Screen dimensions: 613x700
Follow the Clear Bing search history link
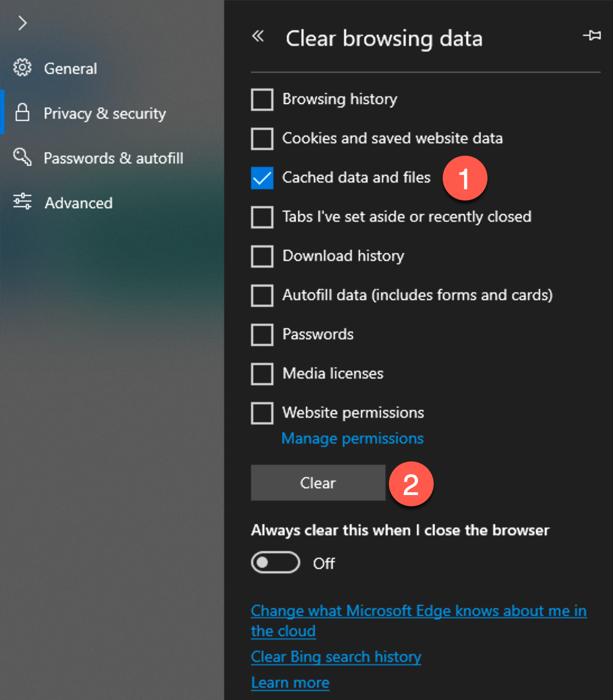tap(336, 657)
